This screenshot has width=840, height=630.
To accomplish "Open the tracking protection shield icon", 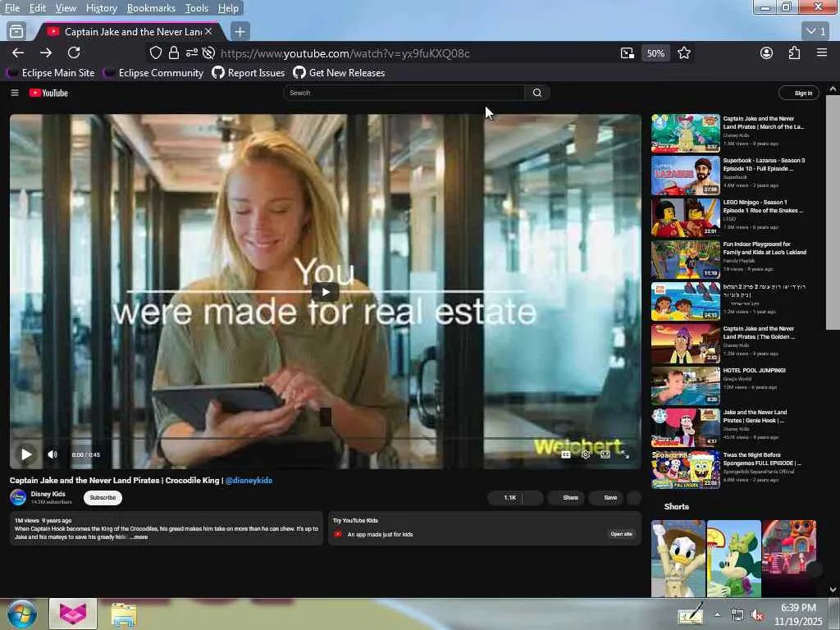I will point(155,53).
